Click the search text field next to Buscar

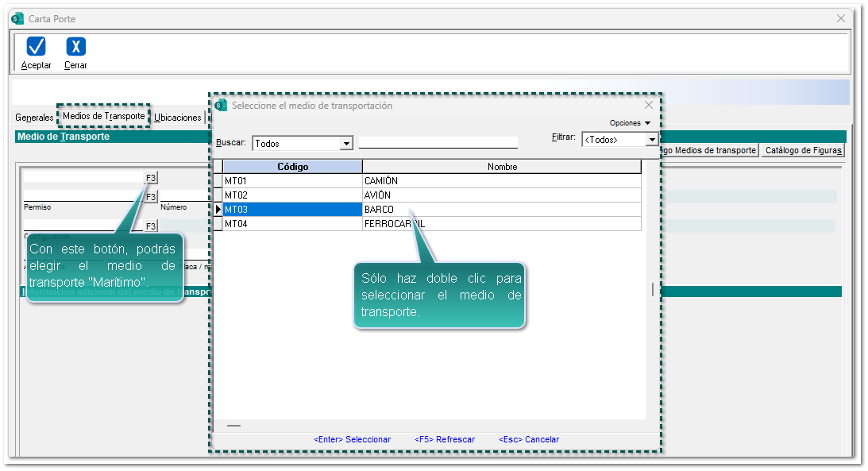point(438,143)
